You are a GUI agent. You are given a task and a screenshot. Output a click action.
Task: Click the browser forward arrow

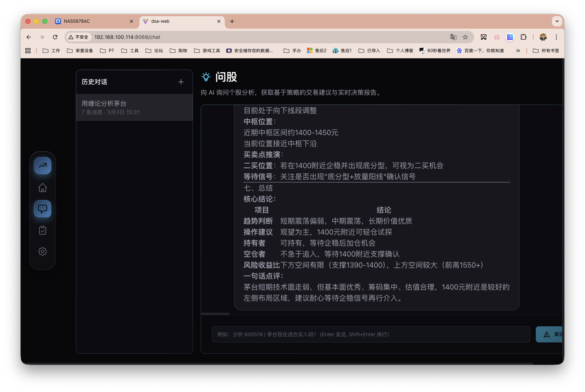42,37
